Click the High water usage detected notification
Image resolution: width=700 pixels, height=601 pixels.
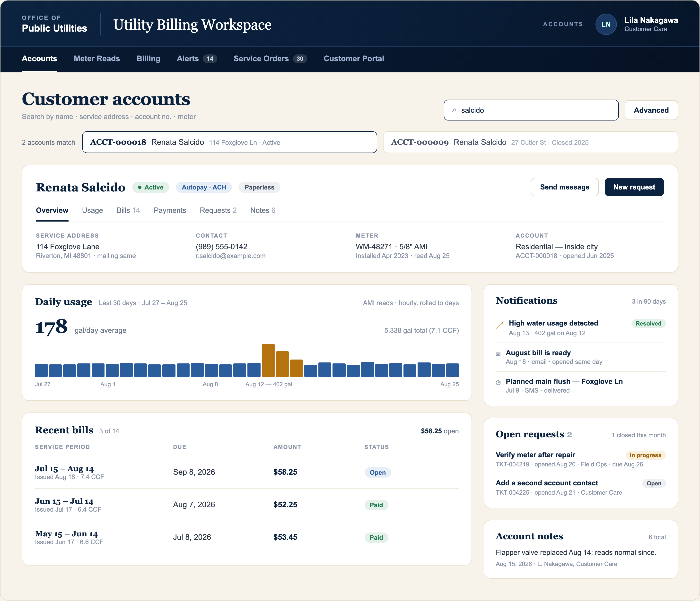(x=580, y=328)
